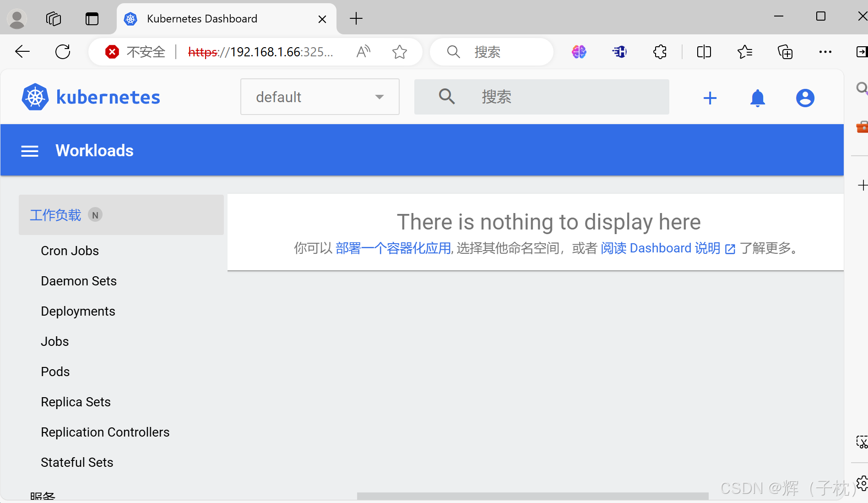
Task: Click the browser profile avatar
Action: coord(17,19)
